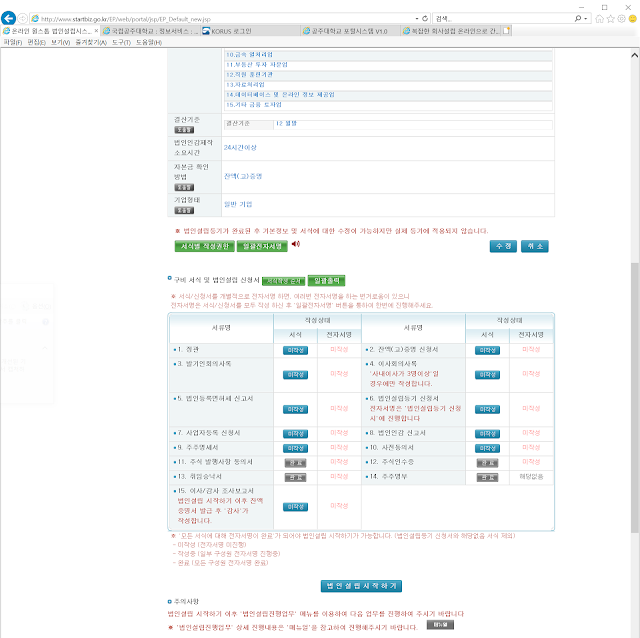Image resolution: width=640 pixels, height=638 pixels.
Task: Open the 파일(F) menu
Action: [13, 42]
